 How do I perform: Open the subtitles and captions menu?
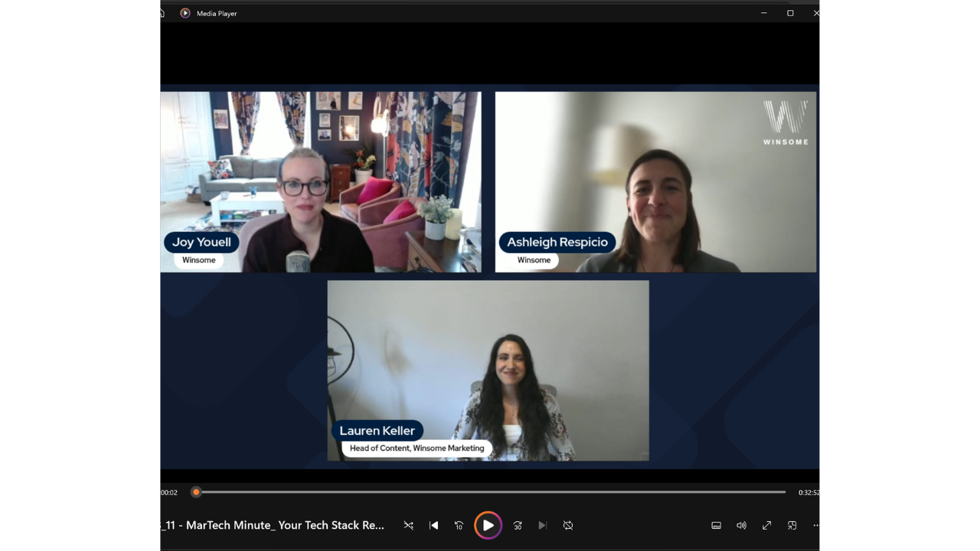coord(716,526)
